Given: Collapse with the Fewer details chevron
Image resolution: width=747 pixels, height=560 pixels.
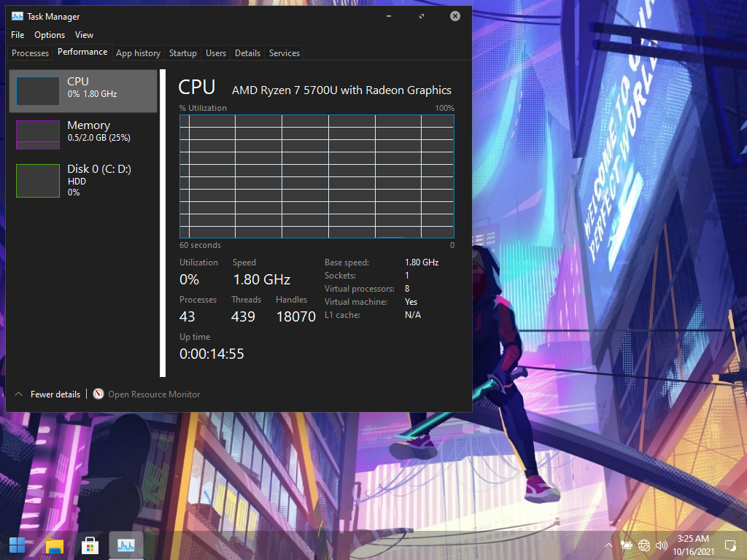Looking at the screenshot, I should 18,394.
